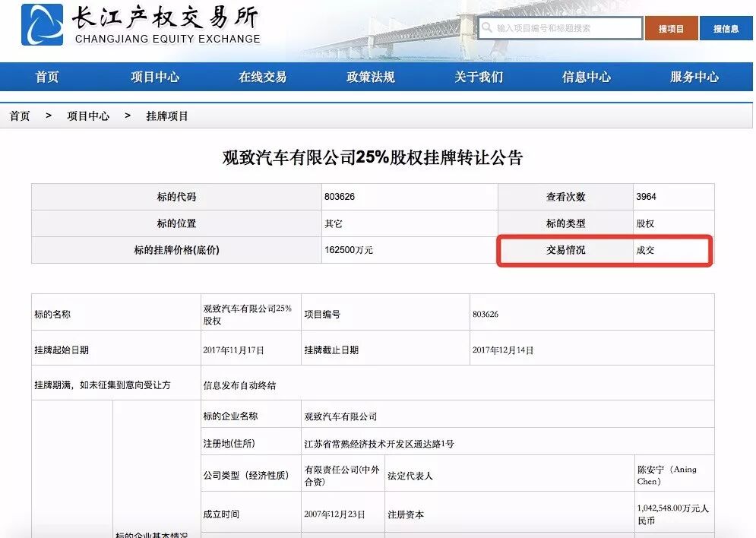Screen dimensions: 756x538
Task: Click the 搜信息 search button
Action: (726, 28)
